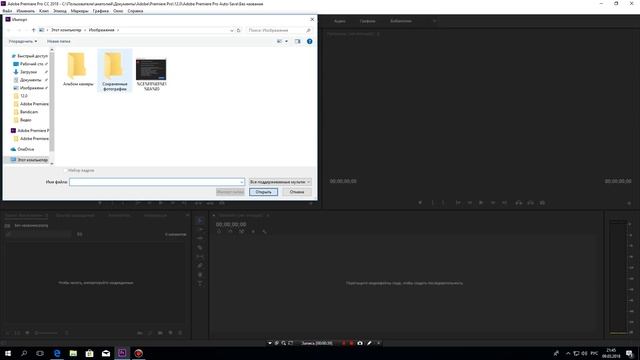Expand the address bar history chevron
640x360 pixels.
point(231,30)
